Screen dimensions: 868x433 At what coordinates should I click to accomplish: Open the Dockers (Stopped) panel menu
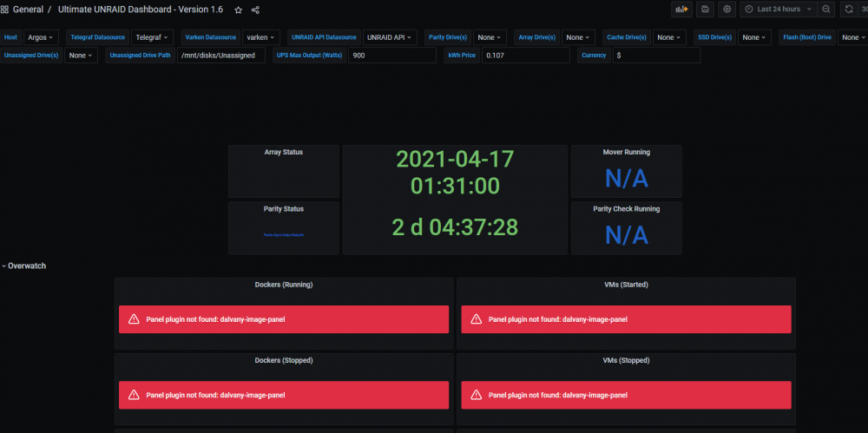tap(284, 360)
